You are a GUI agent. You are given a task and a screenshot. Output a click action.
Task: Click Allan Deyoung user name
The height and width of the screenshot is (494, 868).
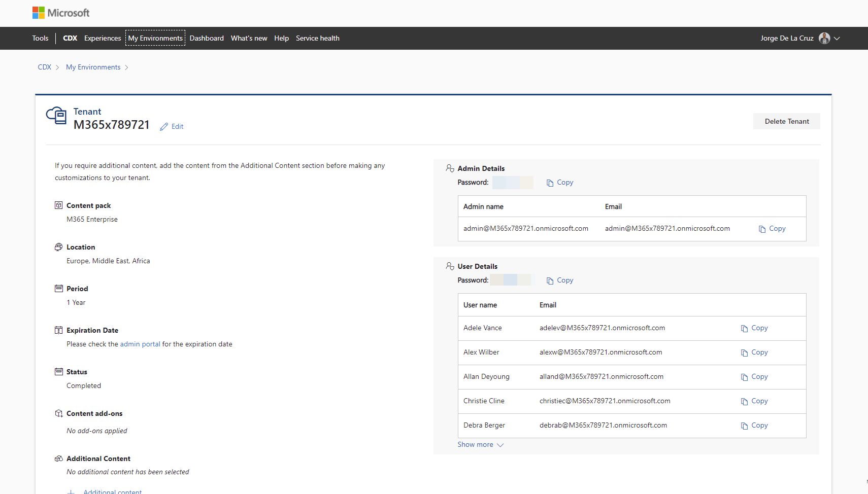click(486, 377)
